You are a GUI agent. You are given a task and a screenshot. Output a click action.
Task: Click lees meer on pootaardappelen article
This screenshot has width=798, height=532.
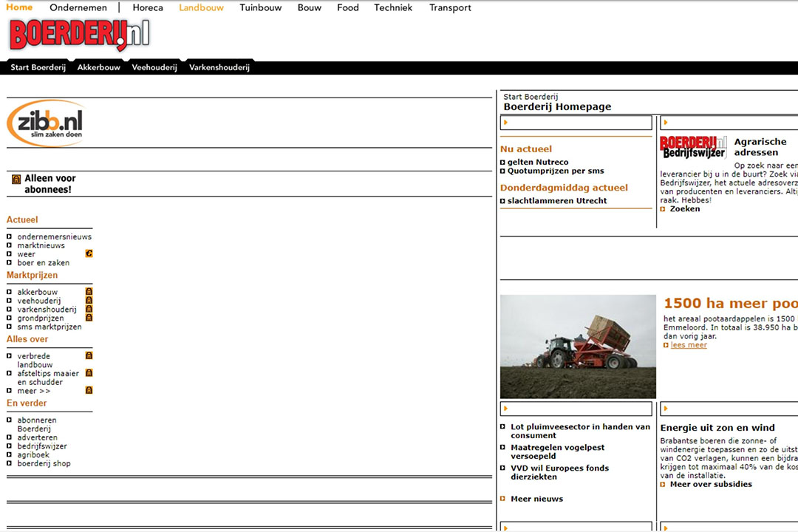[x=689, y=344]
